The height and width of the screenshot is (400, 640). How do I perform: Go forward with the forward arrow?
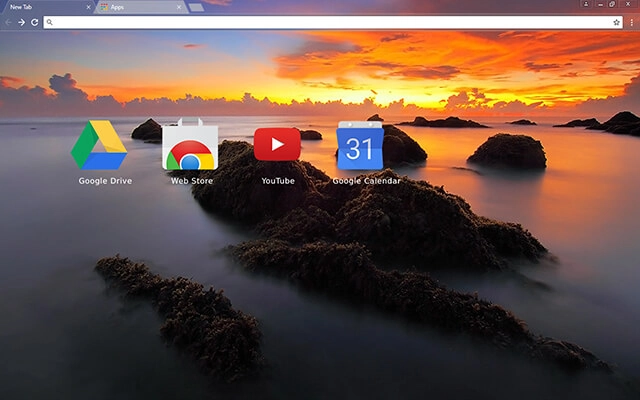[x=21, y=22]
